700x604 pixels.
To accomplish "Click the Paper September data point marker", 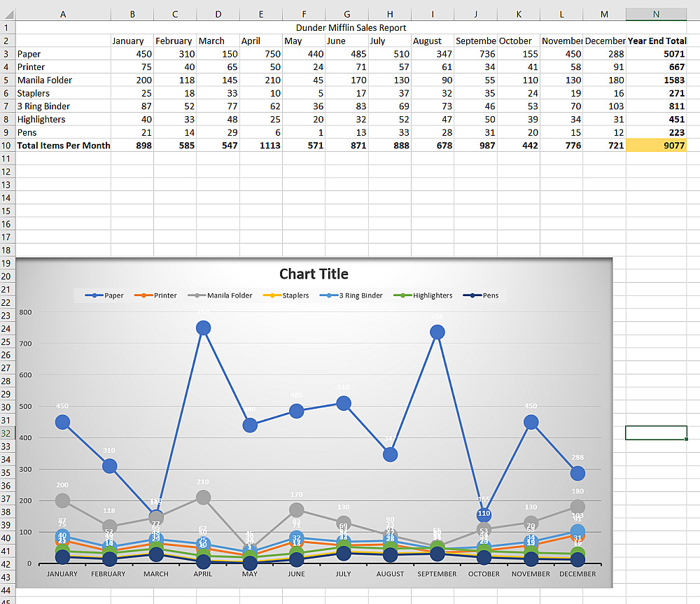I will [437, 332].
